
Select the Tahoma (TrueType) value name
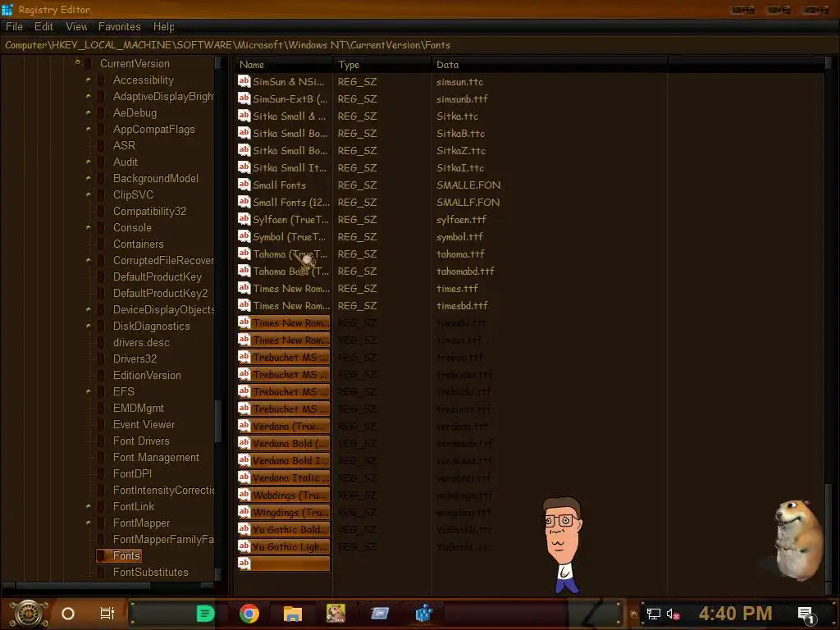(x=290, y=254)
